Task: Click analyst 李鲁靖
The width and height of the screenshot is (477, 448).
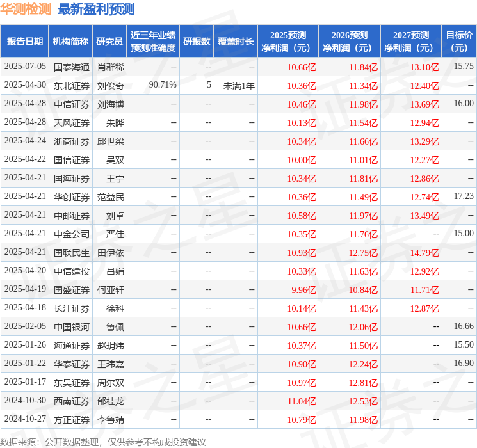Action: point(110,420)
